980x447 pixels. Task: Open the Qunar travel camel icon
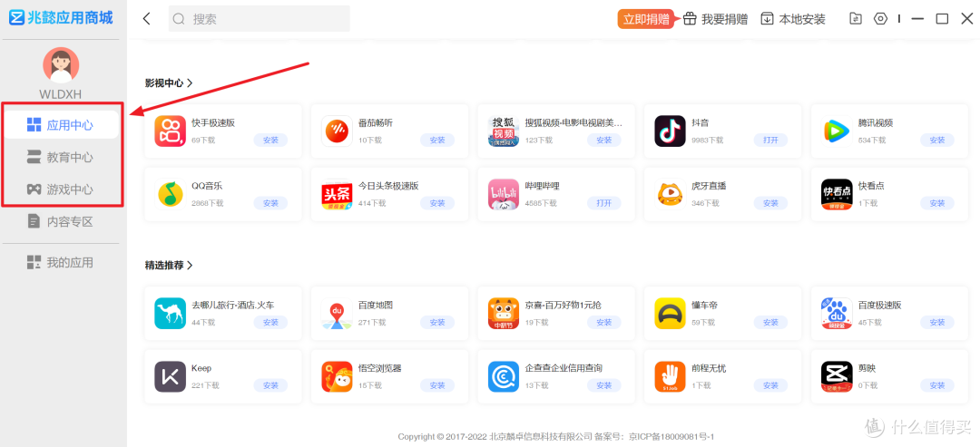170,314
